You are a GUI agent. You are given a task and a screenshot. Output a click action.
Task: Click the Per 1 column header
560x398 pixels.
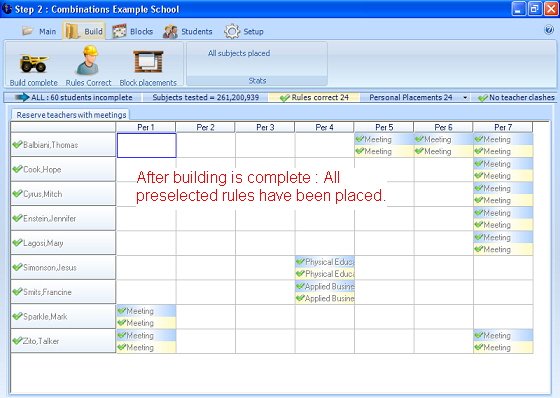tap(146, 127)
